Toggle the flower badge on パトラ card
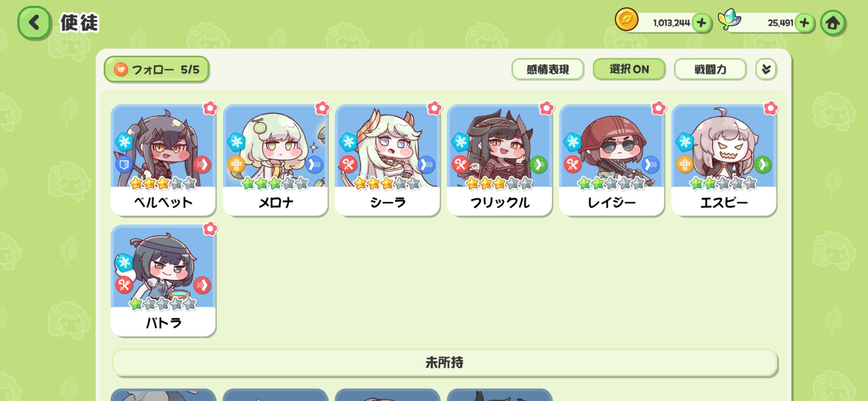 pyautogui.click(x=210, y=229)
